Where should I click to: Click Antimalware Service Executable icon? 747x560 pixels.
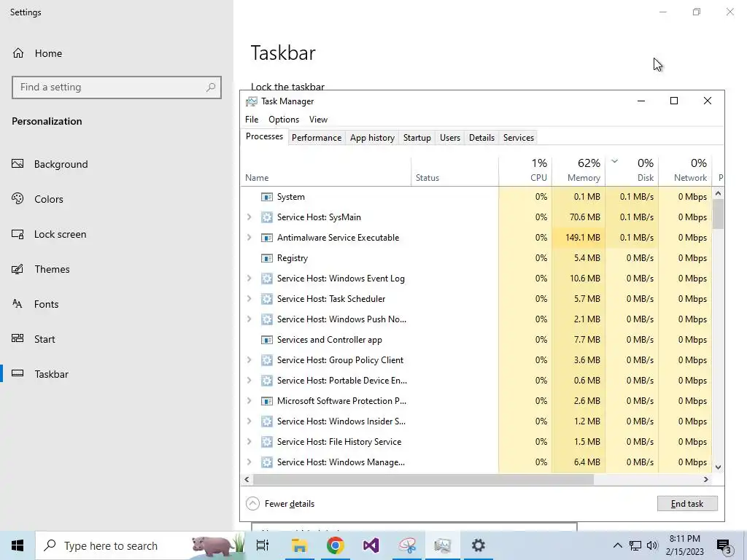pyautogui.click(x=267, y=238)
